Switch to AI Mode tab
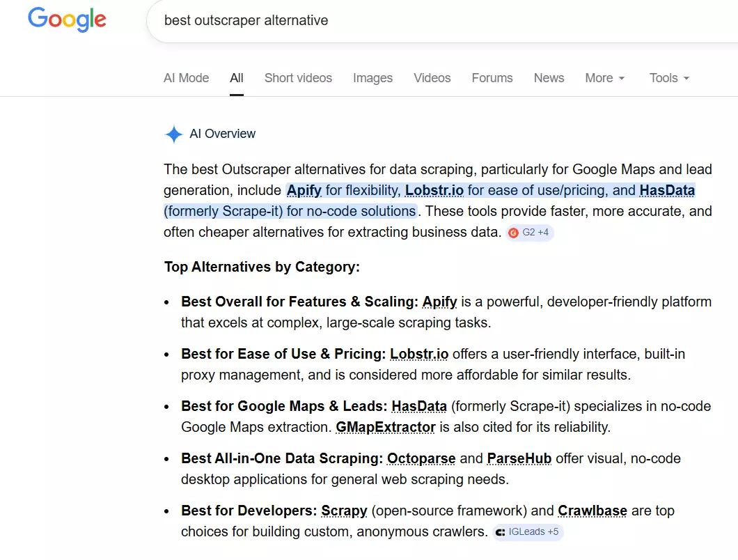The width and height of the screenshot is (738, 560). [186, 78]
